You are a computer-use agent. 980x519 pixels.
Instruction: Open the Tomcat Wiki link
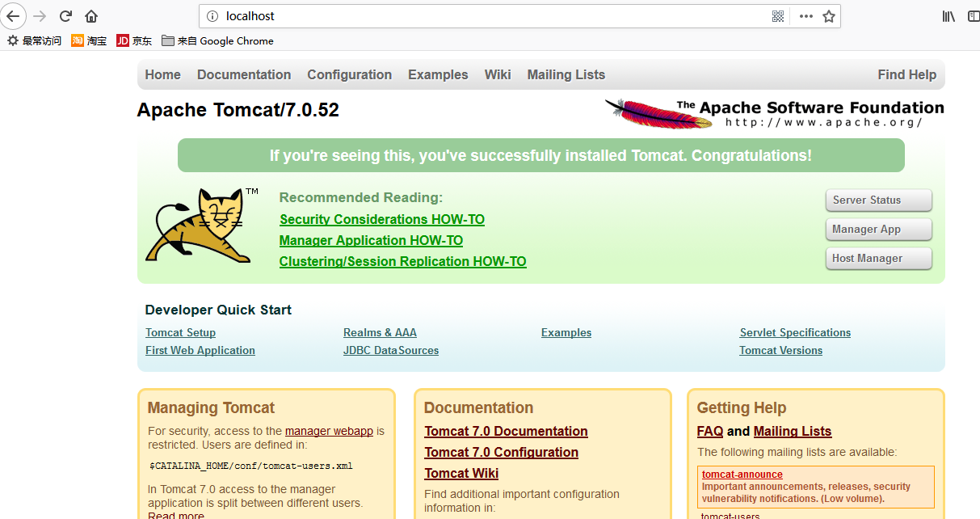pos(461,473)
